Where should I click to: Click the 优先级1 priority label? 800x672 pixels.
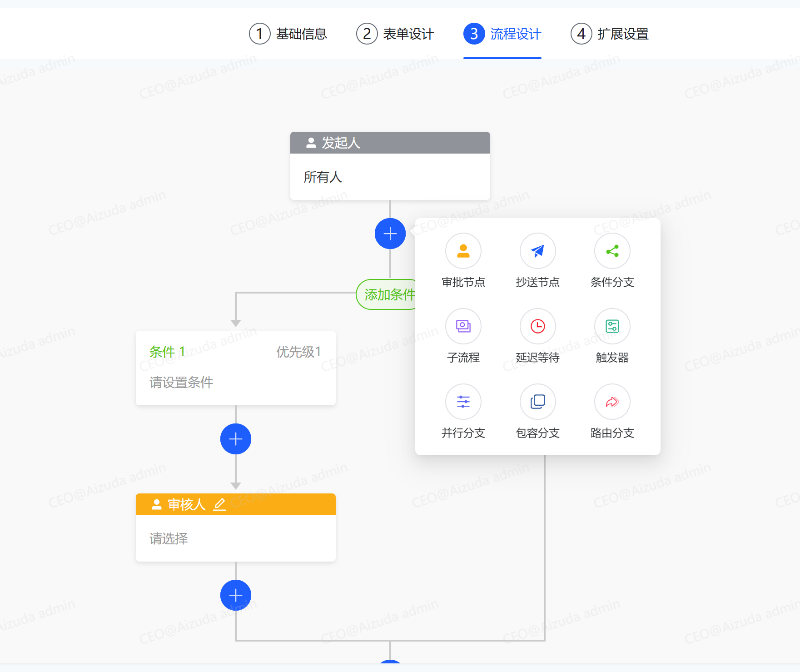pos(299,352)
